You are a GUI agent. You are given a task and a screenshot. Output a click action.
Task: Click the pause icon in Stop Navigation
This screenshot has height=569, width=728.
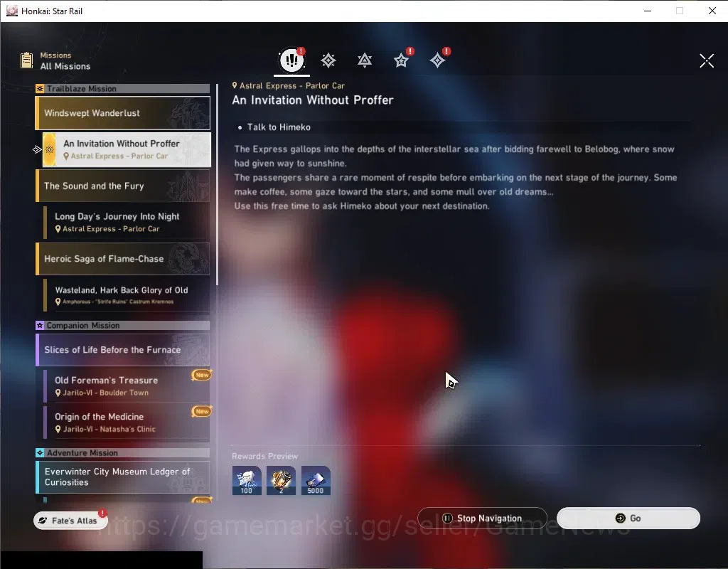click(x=447, y=518)
